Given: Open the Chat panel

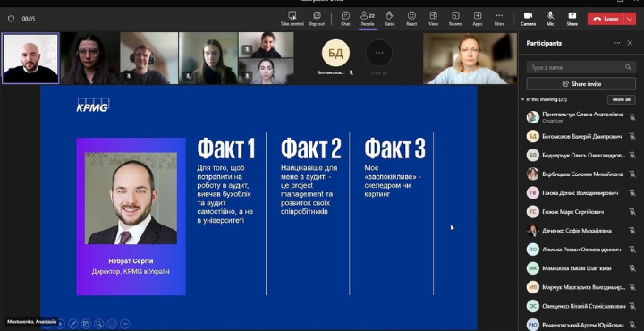Looking at the screenshot, I should tap(345, 19).
